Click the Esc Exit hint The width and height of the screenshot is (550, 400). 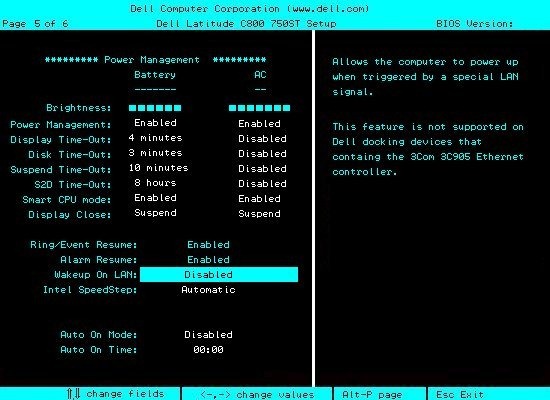[460, 394]
